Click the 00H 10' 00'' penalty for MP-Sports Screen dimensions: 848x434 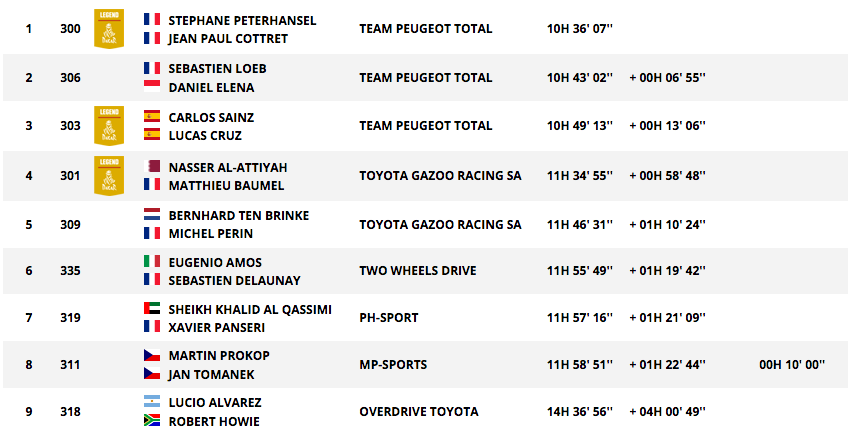791,365
